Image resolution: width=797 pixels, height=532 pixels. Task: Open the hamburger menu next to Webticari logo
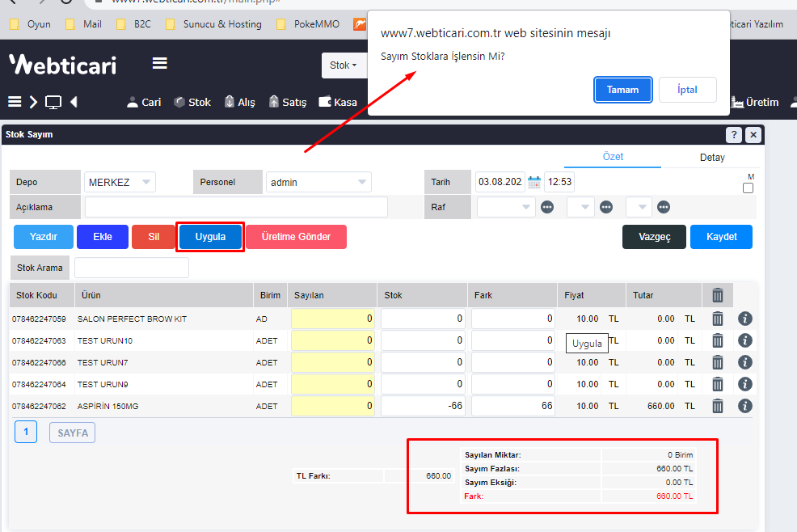160,64
